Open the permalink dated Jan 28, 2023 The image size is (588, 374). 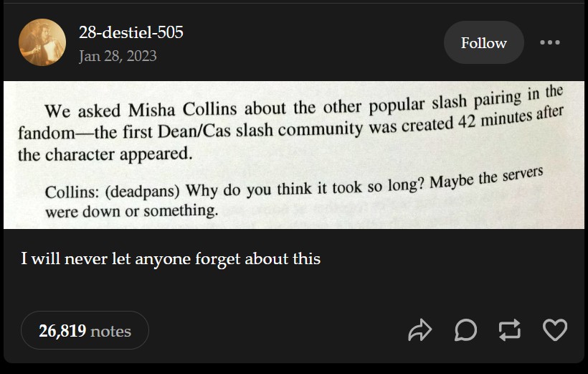(118, 56)
